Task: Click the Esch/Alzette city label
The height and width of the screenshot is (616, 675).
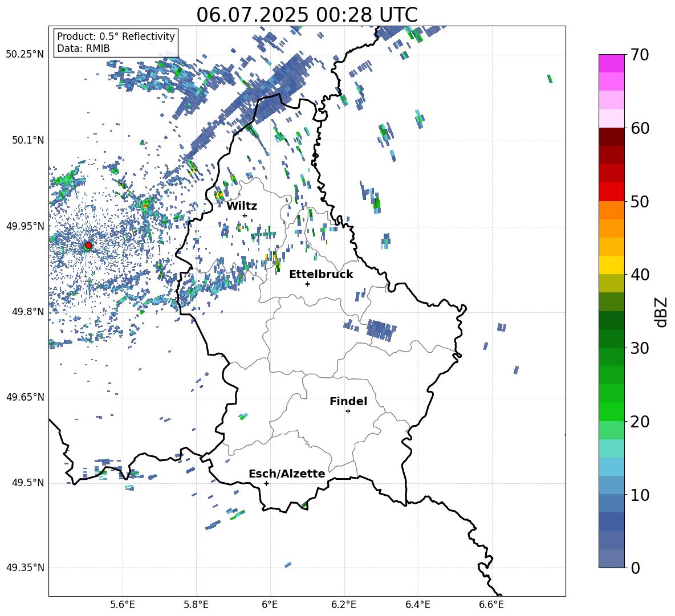Action: (287, 474)
